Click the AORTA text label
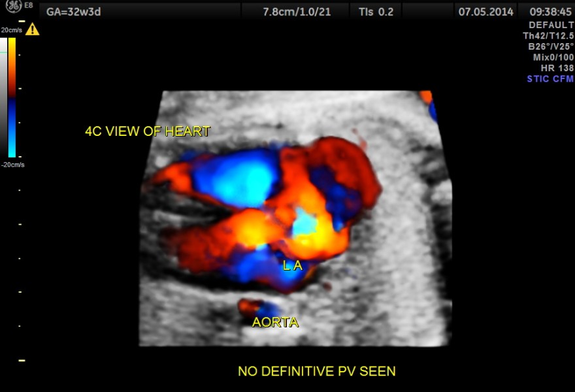The image size is (575, 392). (275, 322)
